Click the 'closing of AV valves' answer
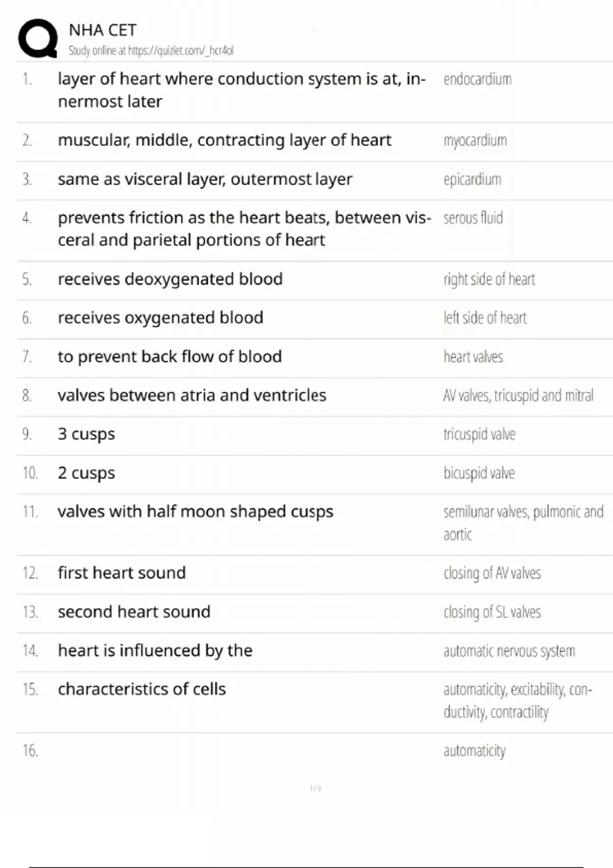 click(492, 573)
